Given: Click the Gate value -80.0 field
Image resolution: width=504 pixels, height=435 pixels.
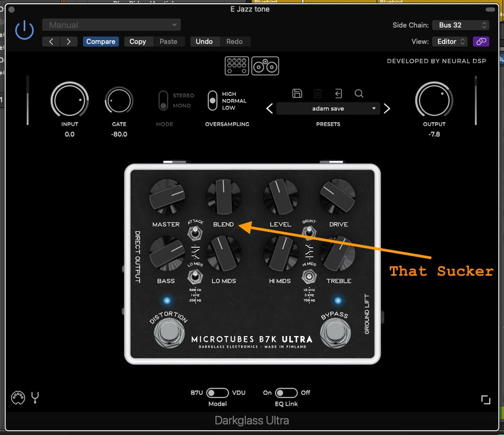Looking at the screenshot, I should [x=119, y=134].
